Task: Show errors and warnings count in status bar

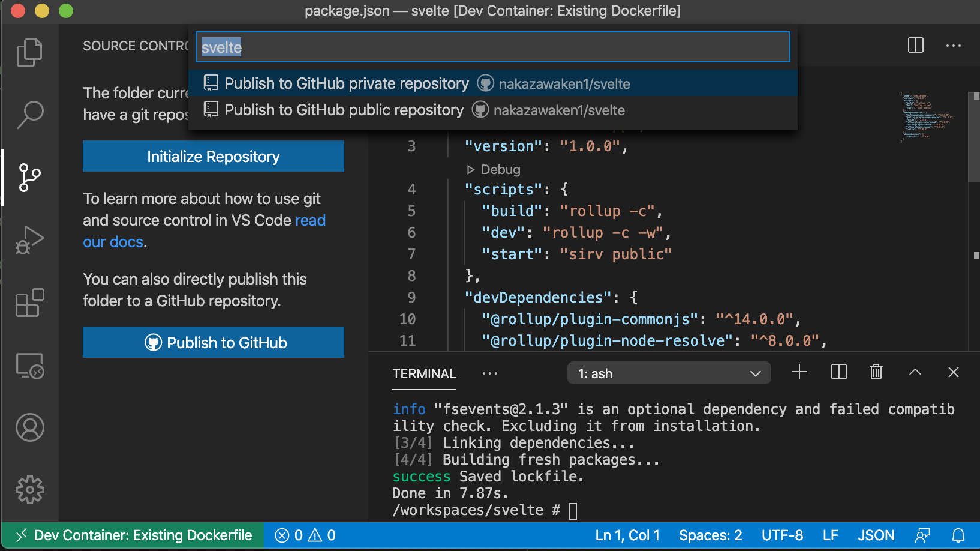Action: click(x=305, y=535)
